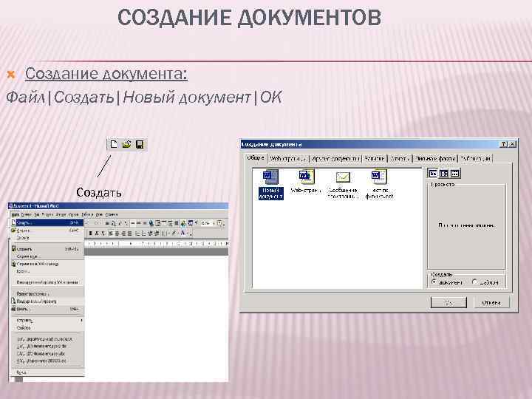Open the Письма и факсы tab

[435, 158]
